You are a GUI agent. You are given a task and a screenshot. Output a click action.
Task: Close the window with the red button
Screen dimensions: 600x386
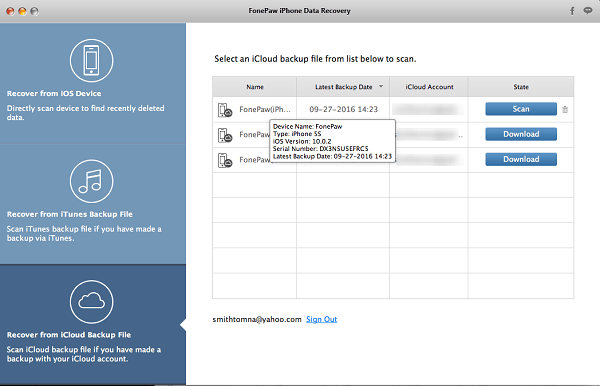(10, 11)
